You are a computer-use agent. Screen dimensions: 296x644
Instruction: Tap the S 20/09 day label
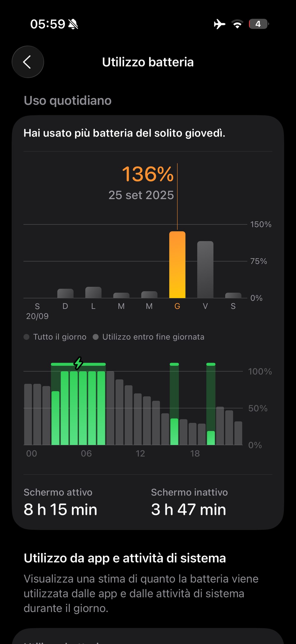(x=37, y=311)
